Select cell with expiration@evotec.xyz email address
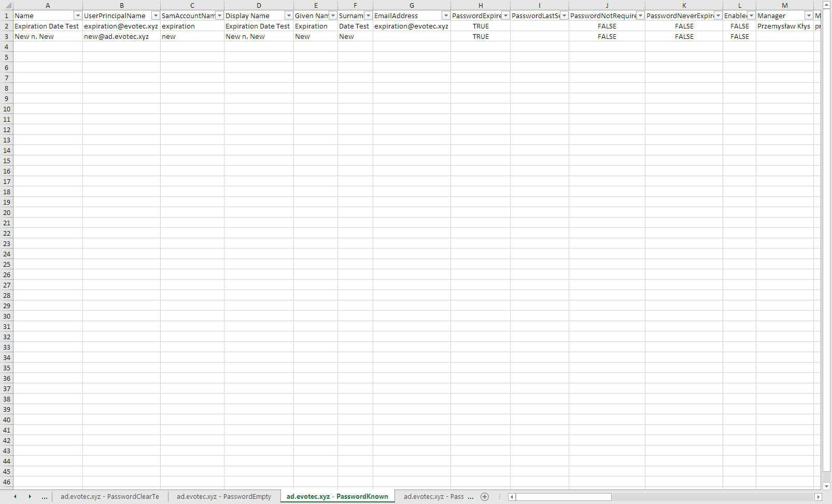The height and width of the screenshot is (504, 832). 411,26
